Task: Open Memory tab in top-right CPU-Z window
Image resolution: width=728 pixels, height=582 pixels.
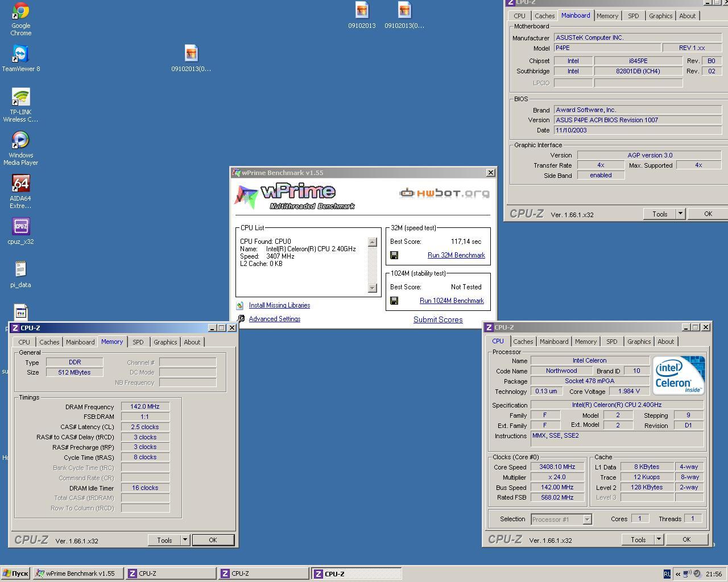Action: [x=607, y=16]
